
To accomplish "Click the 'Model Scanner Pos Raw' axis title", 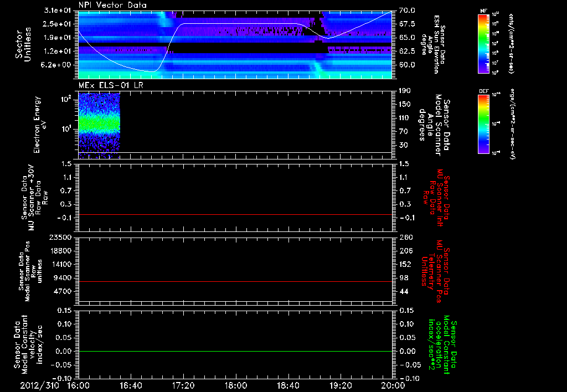I will click(31, 271).
